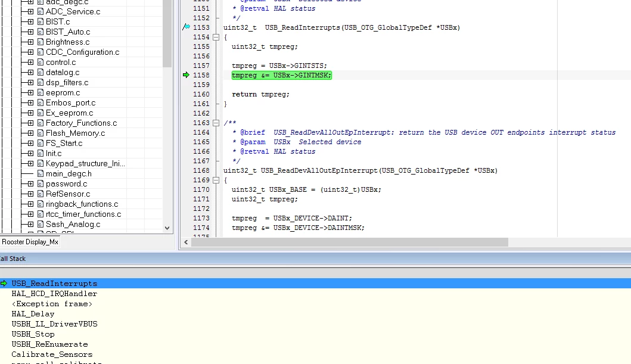Screen dimensions: 631x364
Task: Expand the BIST_Auto.c tree node
Action: (30, 32)
